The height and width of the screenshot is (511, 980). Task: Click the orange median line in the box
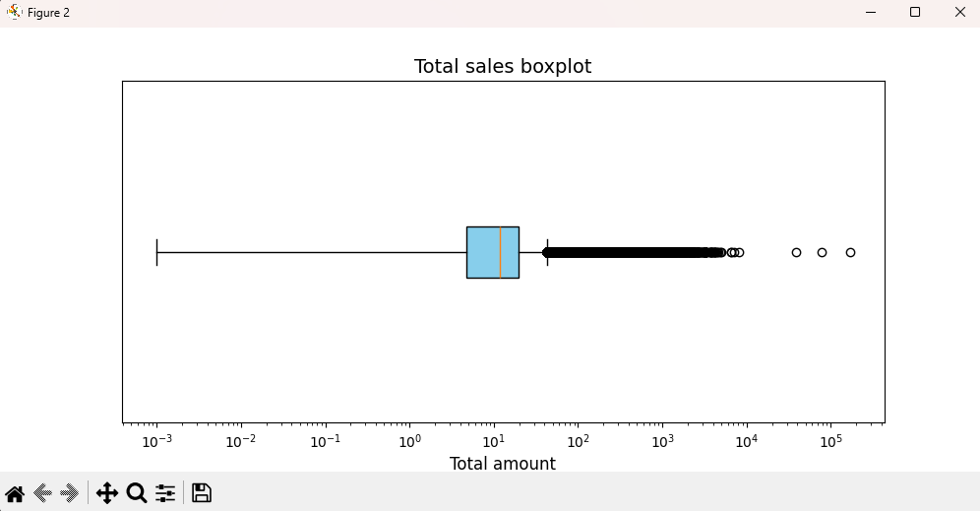(500, 253)
